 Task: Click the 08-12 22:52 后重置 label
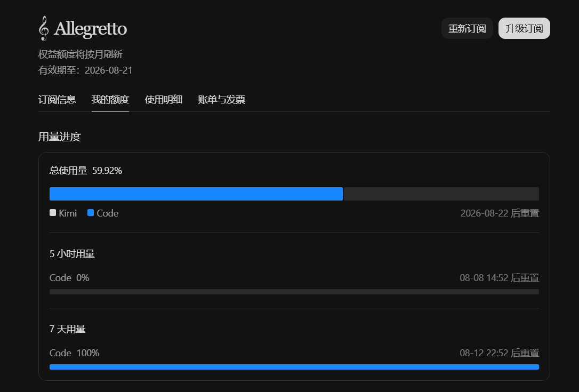click(x=499, y=353)
